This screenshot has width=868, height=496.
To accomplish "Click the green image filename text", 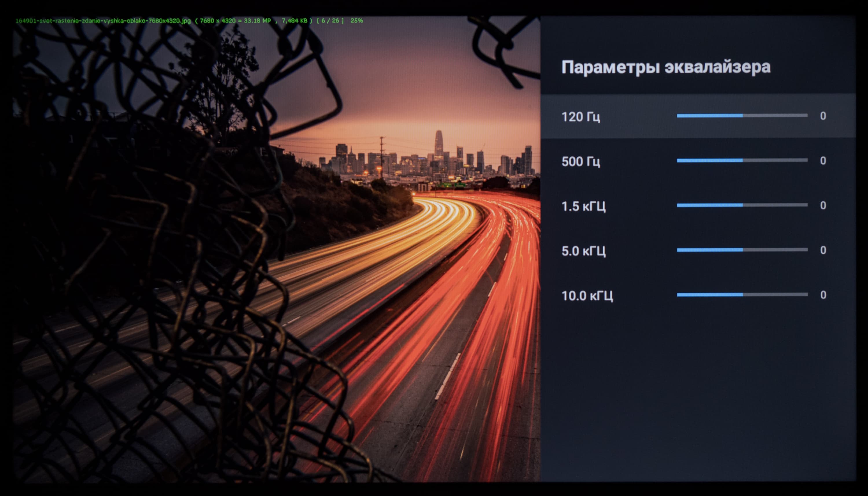I will 103,21.
